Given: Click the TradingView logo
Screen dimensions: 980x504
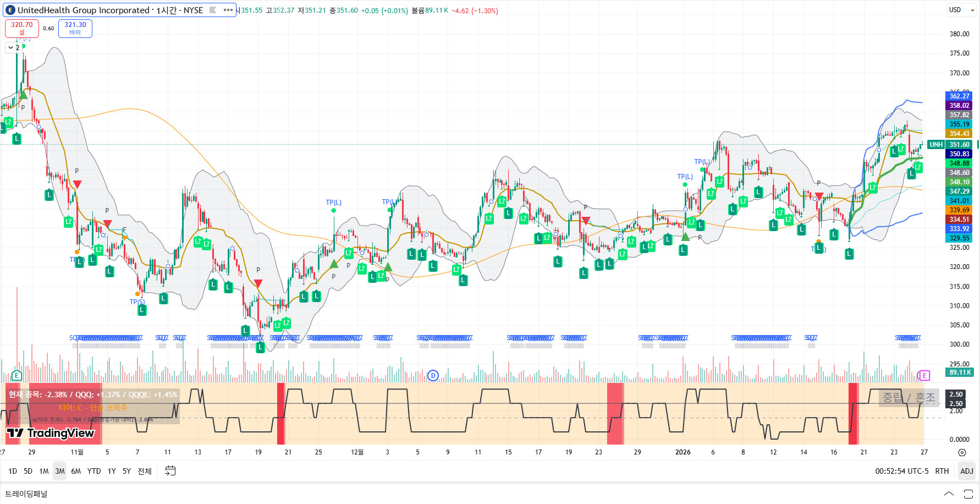Looking at the screenshot, I should pos(51,433).
